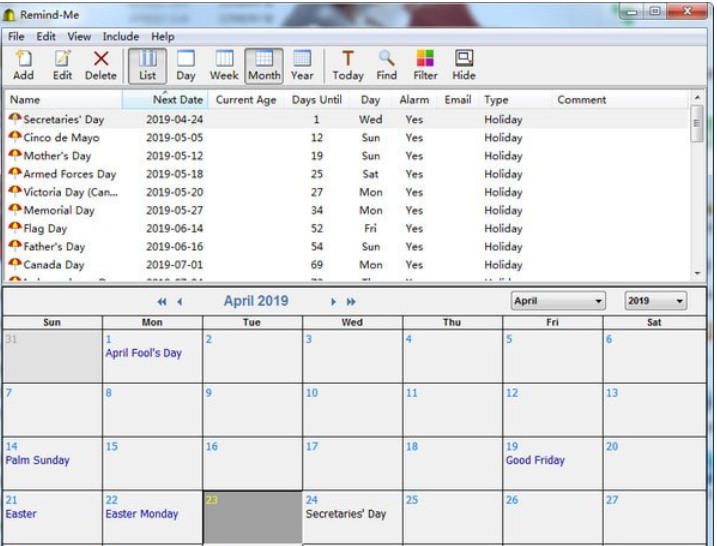Click the red Delete icon
Image resolution: width=717 pixels, height=546 pixels.
(100, 60)
